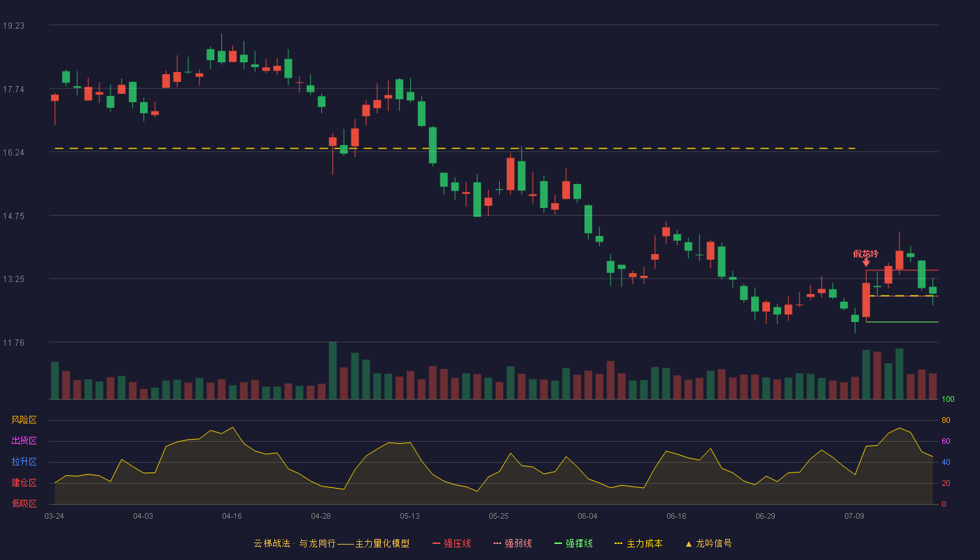Click the 假龙吟 signal arrow marker
The image size is (980, 560).
pyautogui.click(x=866, y=262)
